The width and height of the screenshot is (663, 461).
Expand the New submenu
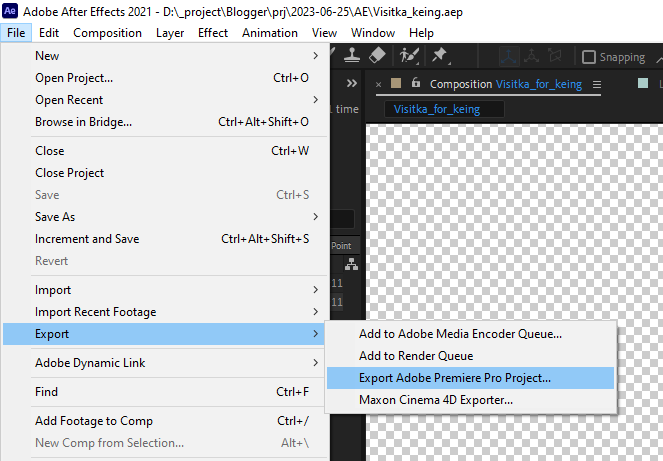pos(165,56)
